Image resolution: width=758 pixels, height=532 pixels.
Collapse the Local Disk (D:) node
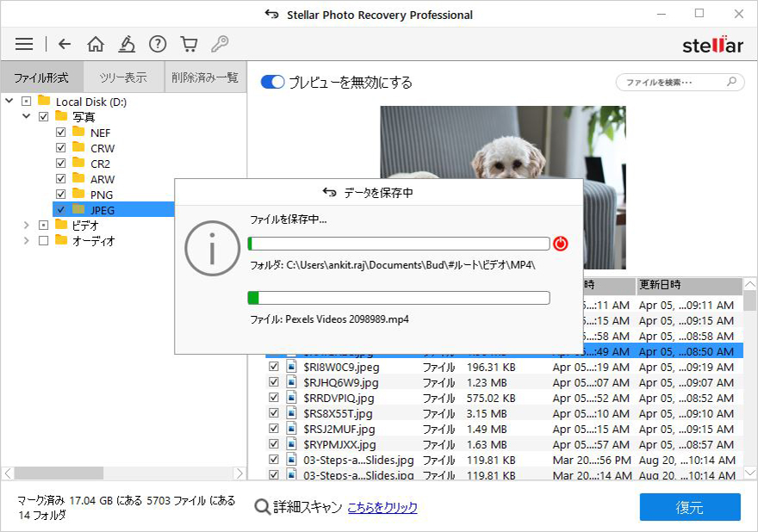pyautogui.click(x=10, y=101)
